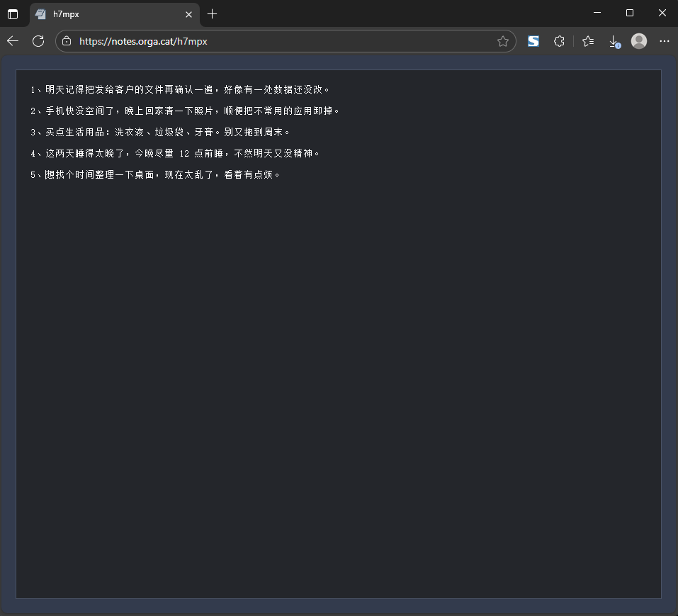Add this page to favorites with star

pos(503,41)
